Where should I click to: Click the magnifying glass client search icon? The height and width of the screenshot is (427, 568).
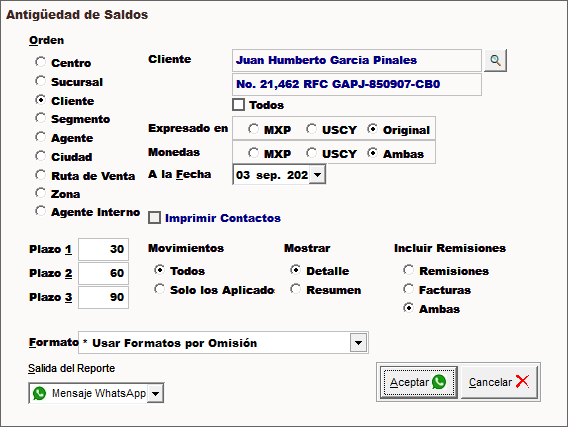click(495, 60)
